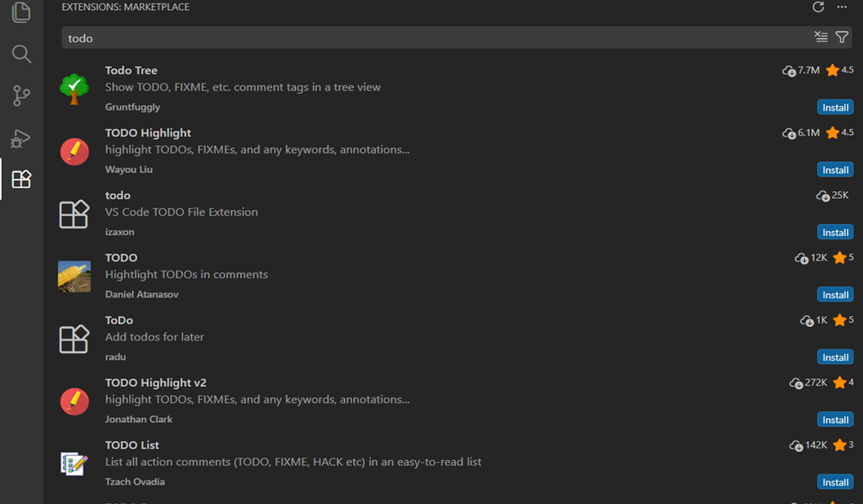Screen dimensions: 863x504
Task: Click the 6.1M download count
Action: pos(801,133)
